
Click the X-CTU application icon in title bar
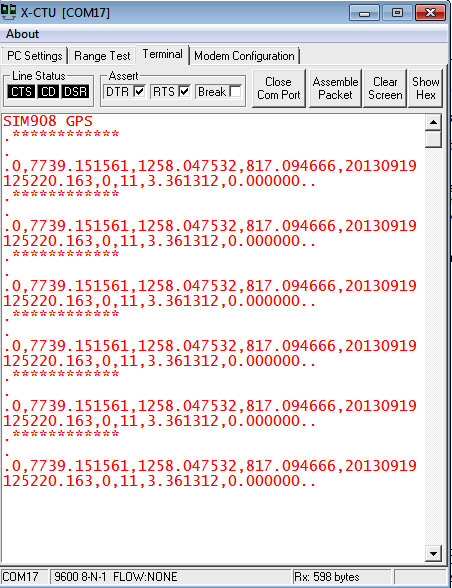pos(9,12)
